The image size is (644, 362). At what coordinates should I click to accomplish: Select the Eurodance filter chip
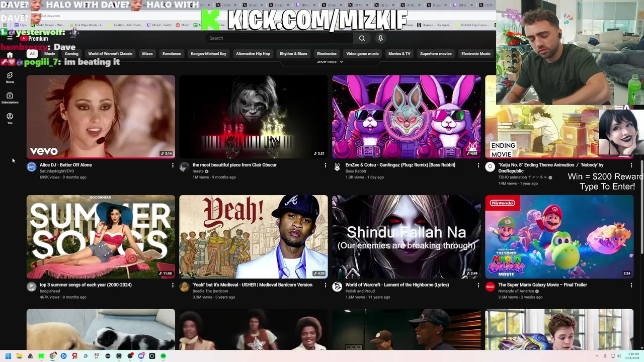click(x=172, y=54)
